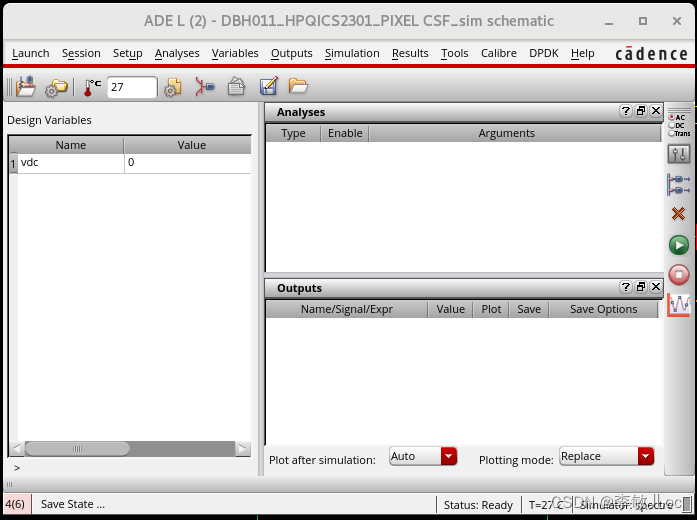
Task: Click the Type column header in Analyses
Action: click(293, 133)
